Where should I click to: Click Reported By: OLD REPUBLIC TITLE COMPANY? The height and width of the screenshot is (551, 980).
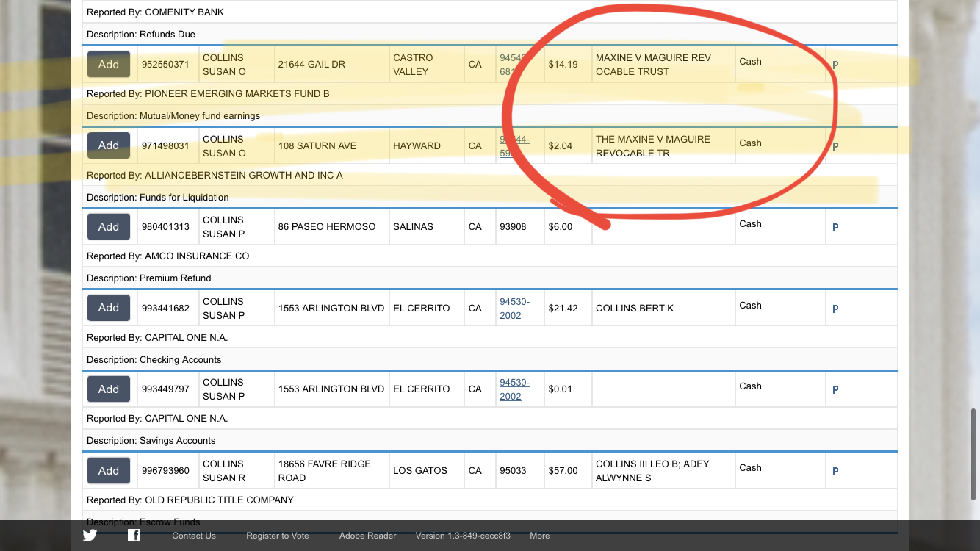tap(490, 500)
